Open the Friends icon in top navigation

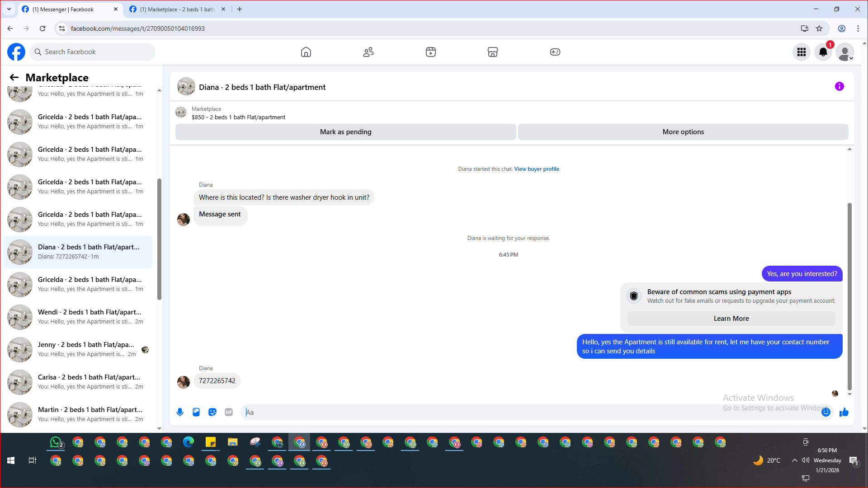[x=368, y=52]
